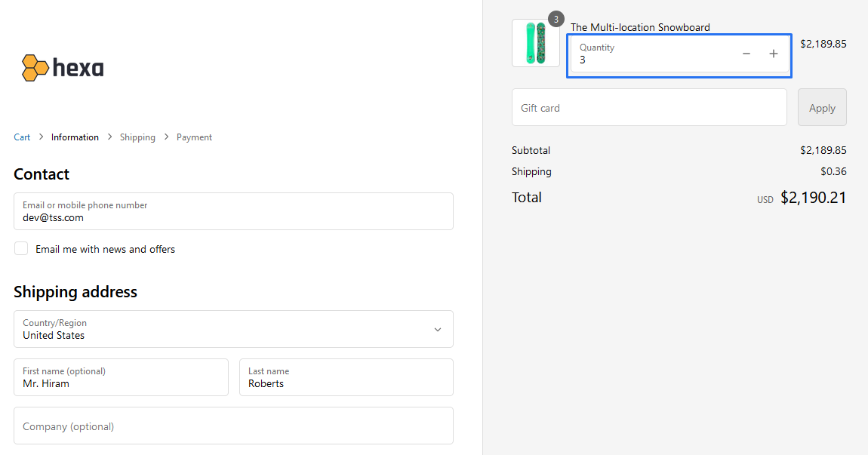Edit the First name field
Viewport: 868px width, 455px height.
[121, 377]
